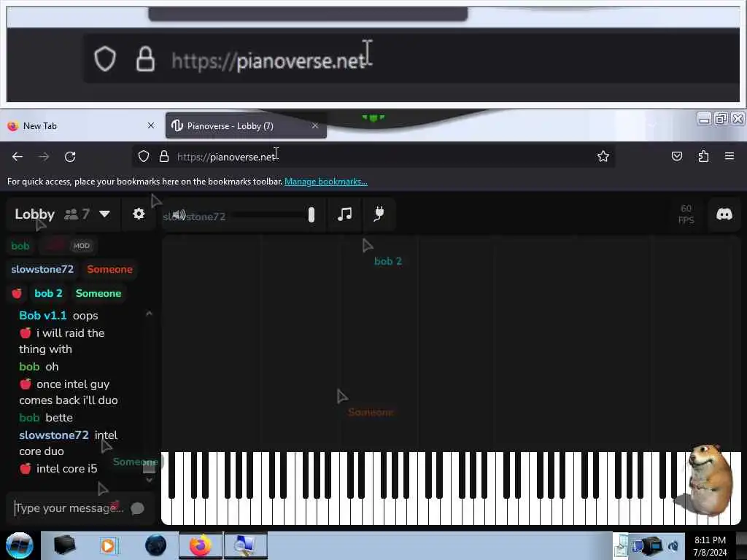This screenshot has width=747, height=560.
Task: Open the black piano taskbar icon
Action: coord(64,545)
